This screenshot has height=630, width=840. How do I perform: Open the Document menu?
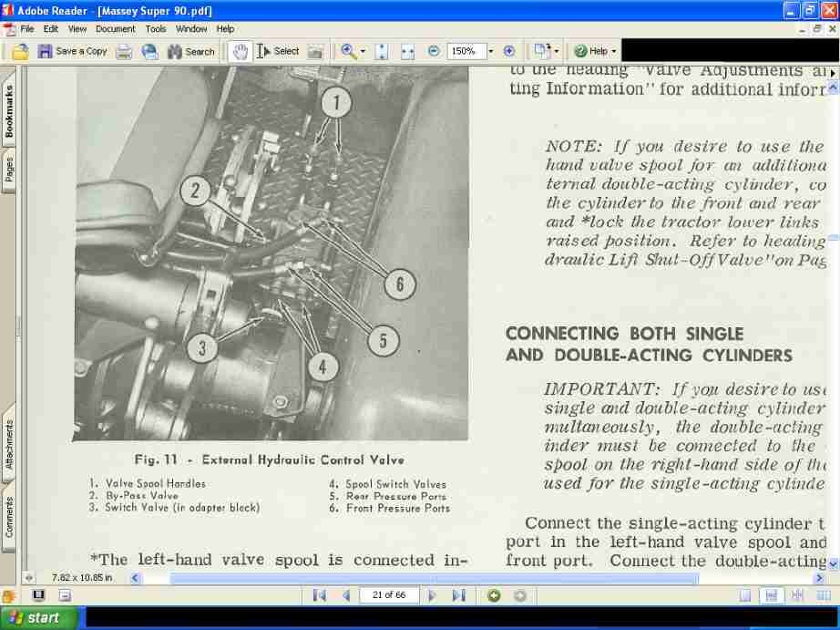click(116, 28)
